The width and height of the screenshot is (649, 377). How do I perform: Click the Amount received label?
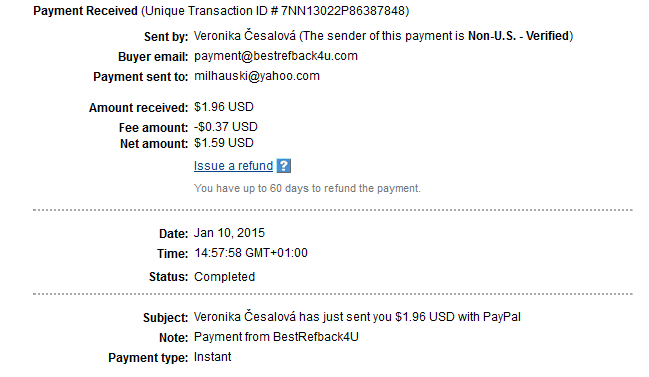tap(138, 108)
